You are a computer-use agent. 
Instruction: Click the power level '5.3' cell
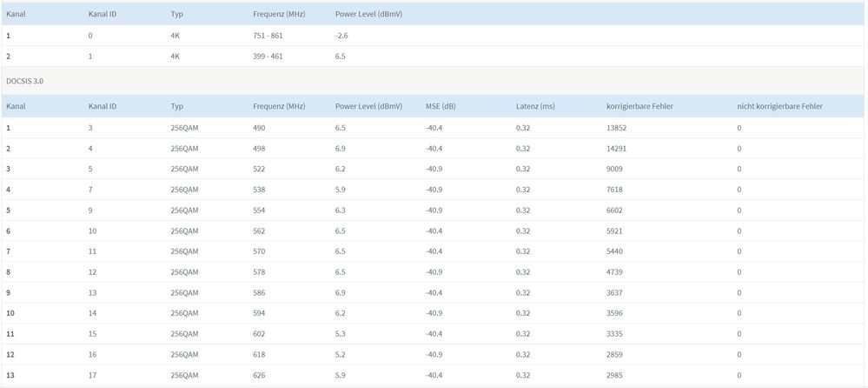point(341,334)
